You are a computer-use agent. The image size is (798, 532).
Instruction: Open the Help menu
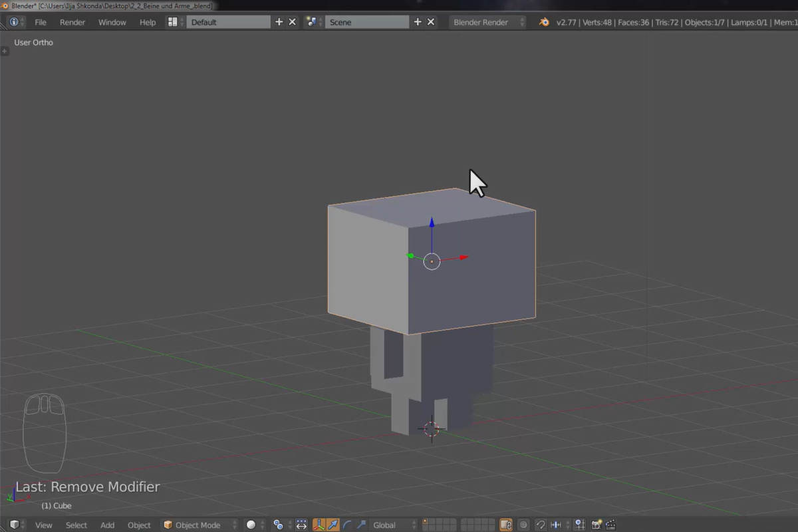point(148,22)
